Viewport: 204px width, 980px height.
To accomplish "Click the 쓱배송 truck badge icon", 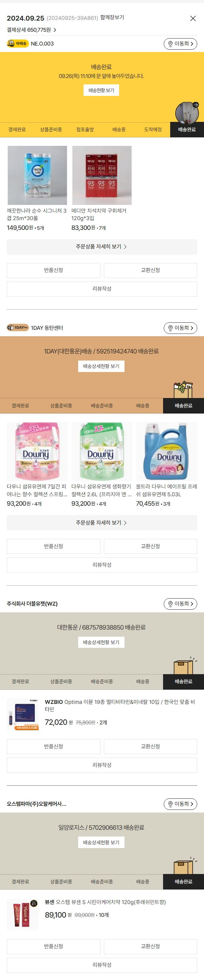I will click(18, 44).
